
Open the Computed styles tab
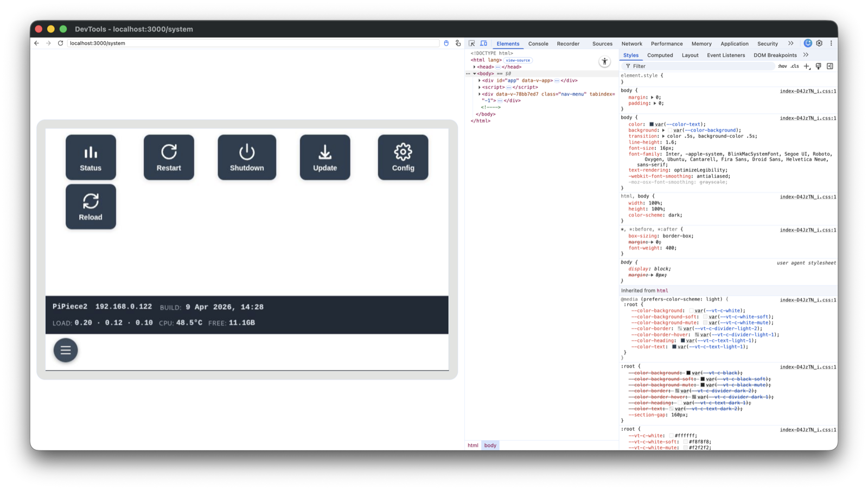[x=660, y=55]
